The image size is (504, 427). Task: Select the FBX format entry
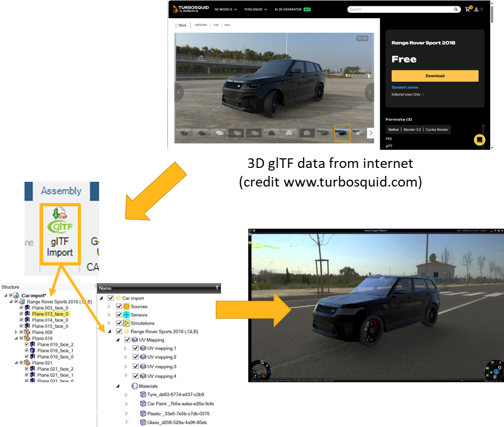pos(388,139)
